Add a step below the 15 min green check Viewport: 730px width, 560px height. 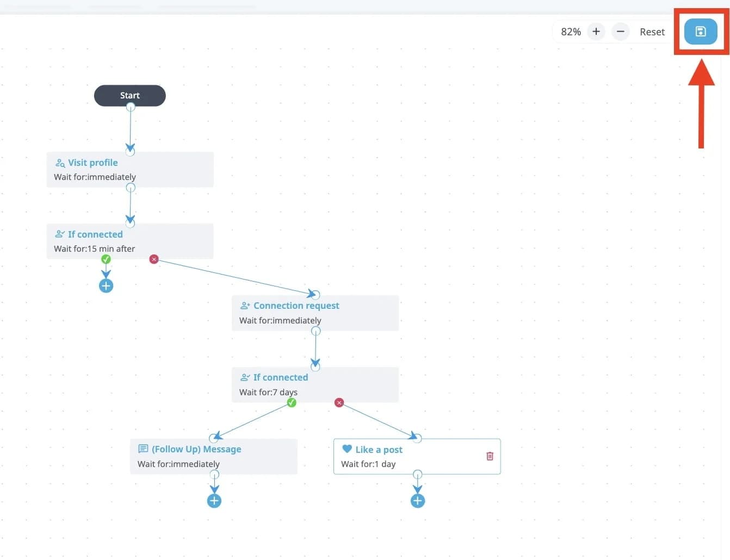click(106, 286)
